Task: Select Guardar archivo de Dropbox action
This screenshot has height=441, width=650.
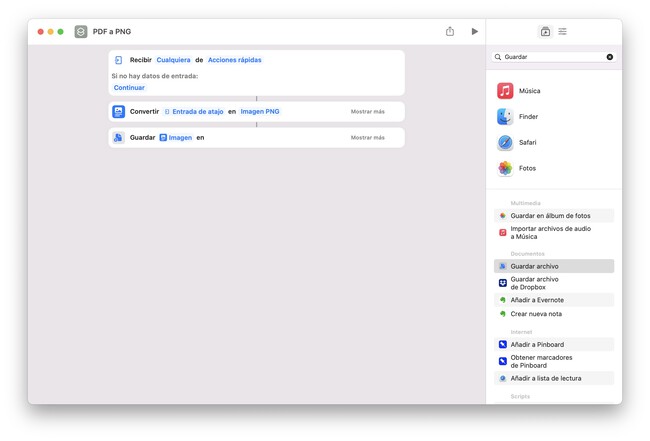Action: click(535, 283)
